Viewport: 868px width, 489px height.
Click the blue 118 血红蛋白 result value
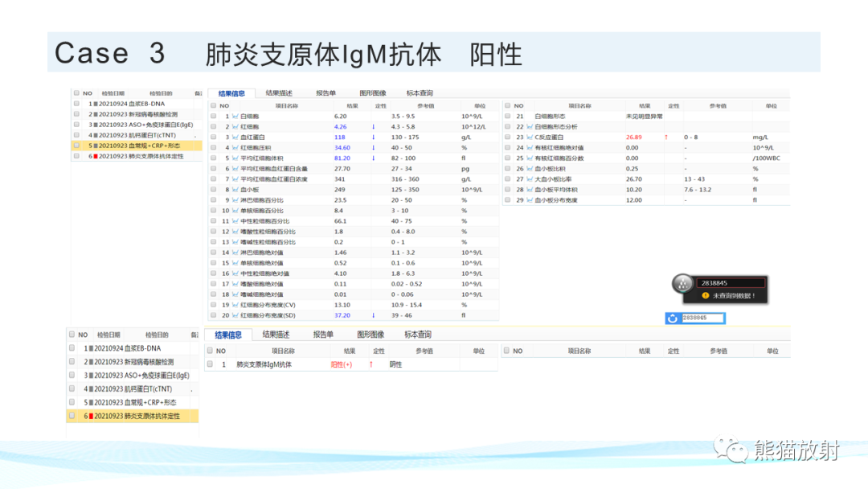pyautogui.click(x=339, y=138)
